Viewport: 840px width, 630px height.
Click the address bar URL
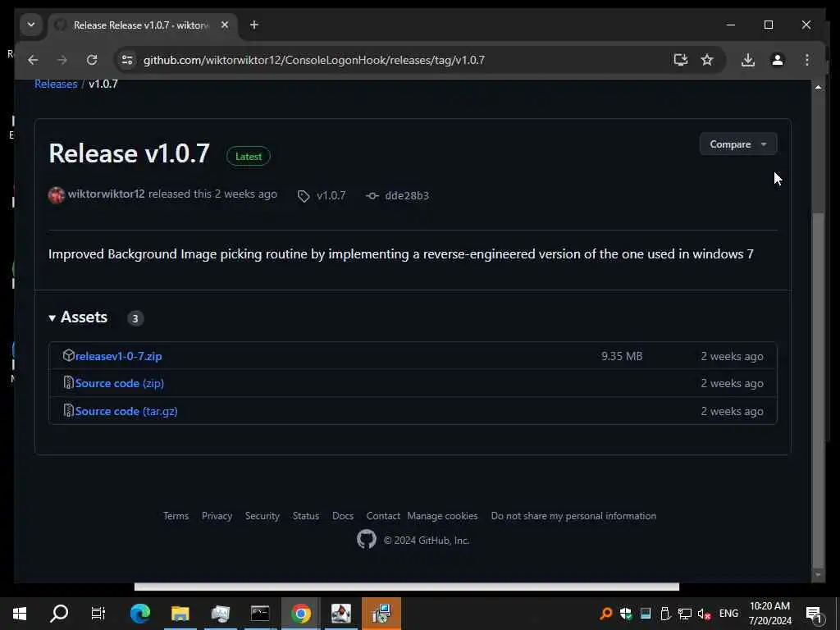coord(314,60)
